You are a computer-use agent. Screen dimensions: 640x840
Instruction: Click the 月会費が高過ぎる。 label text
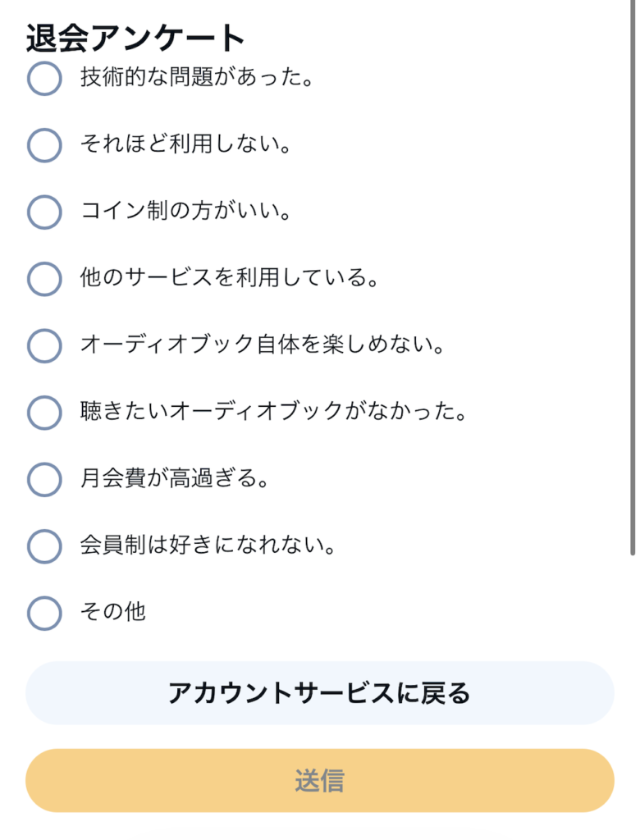pos(175,479)
